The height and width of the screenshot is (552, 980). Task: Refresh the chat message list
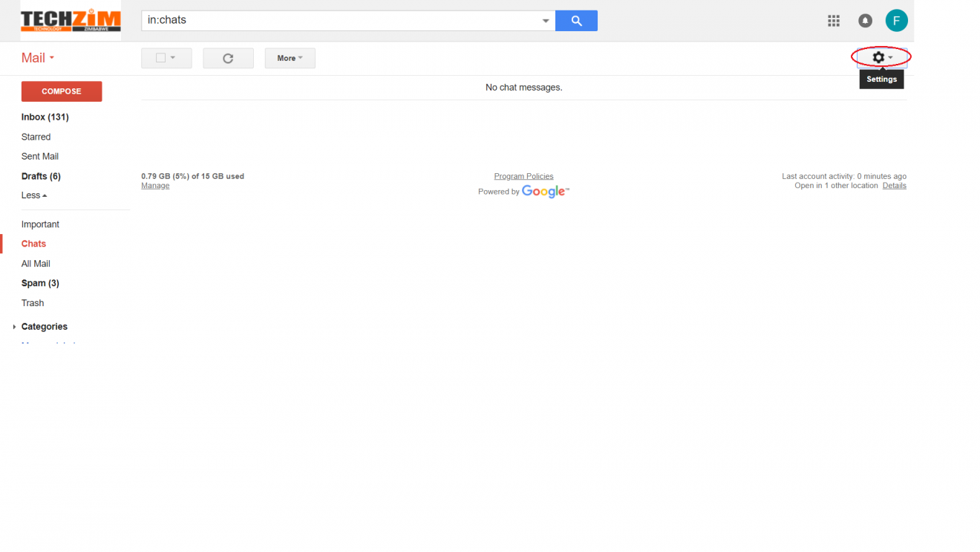(x=228, y=58)
